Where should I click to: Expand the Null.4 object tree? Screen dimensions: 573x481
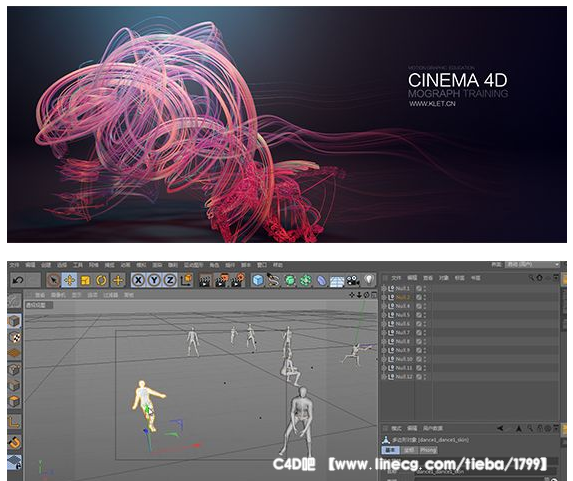click(384, 306)
